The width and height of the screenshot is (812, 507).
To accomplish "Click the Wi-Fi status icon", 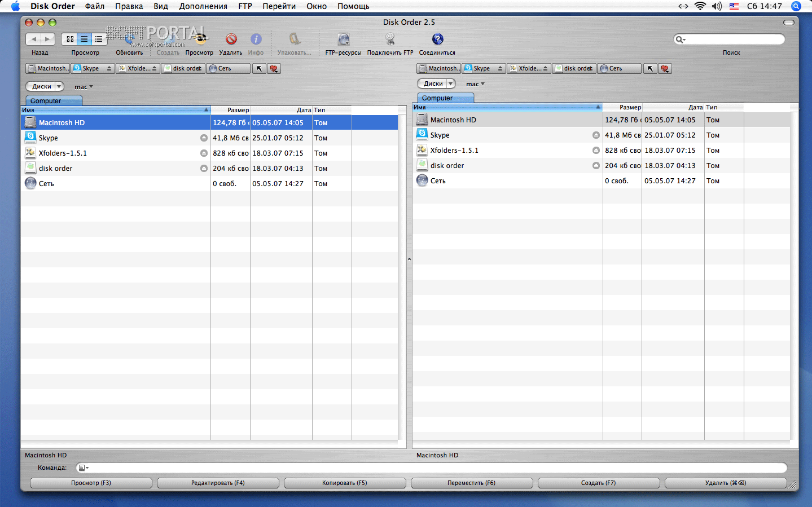I will pos(700,6).
